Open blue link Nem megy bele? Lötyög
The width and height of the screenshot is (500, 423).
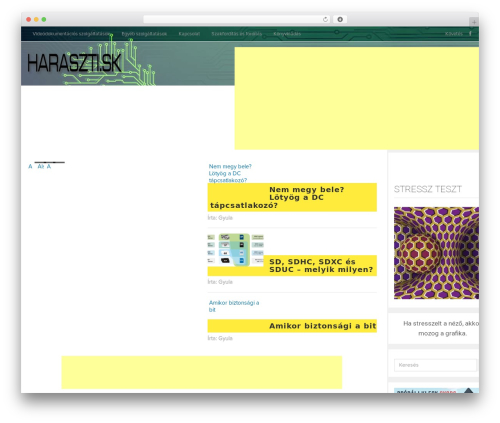[230, 173]
